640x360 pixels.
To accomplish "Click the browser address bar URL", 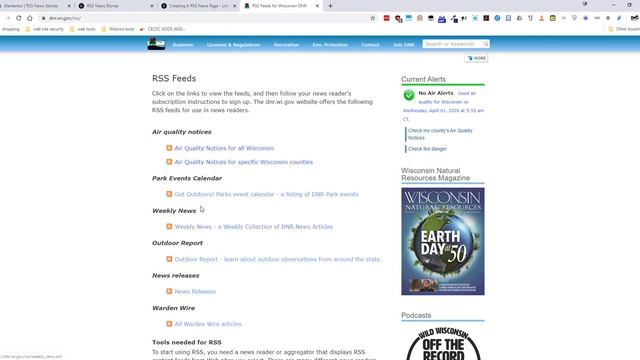I will point(65,18).
